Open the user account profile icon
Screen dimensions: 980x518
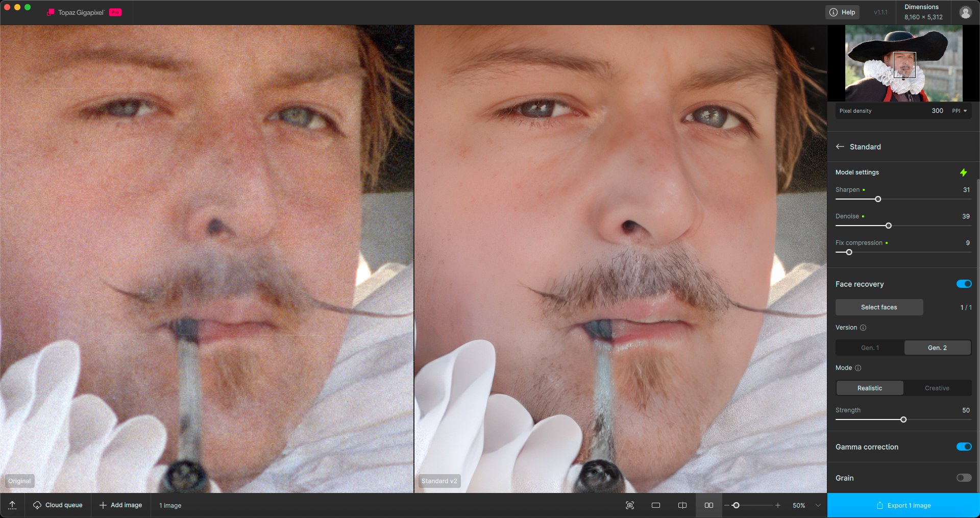click(x=965, y=12)
